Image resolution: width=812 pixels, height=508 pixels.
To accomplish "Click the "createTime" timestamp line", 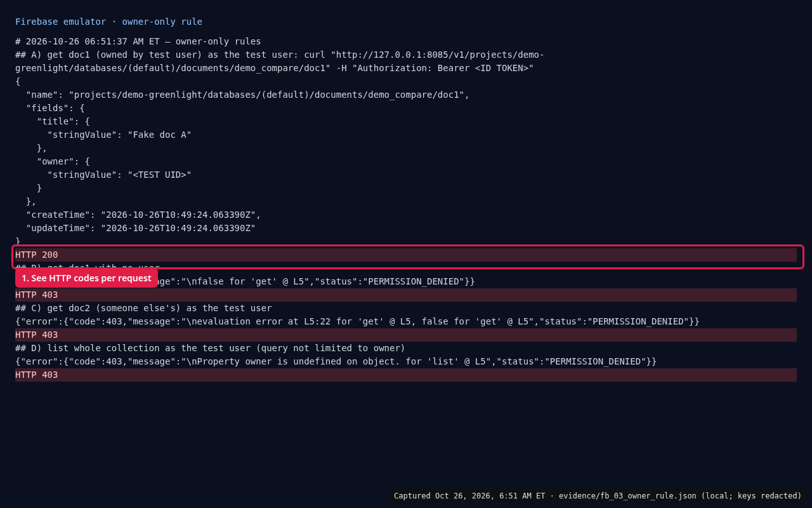I will 143,215.
